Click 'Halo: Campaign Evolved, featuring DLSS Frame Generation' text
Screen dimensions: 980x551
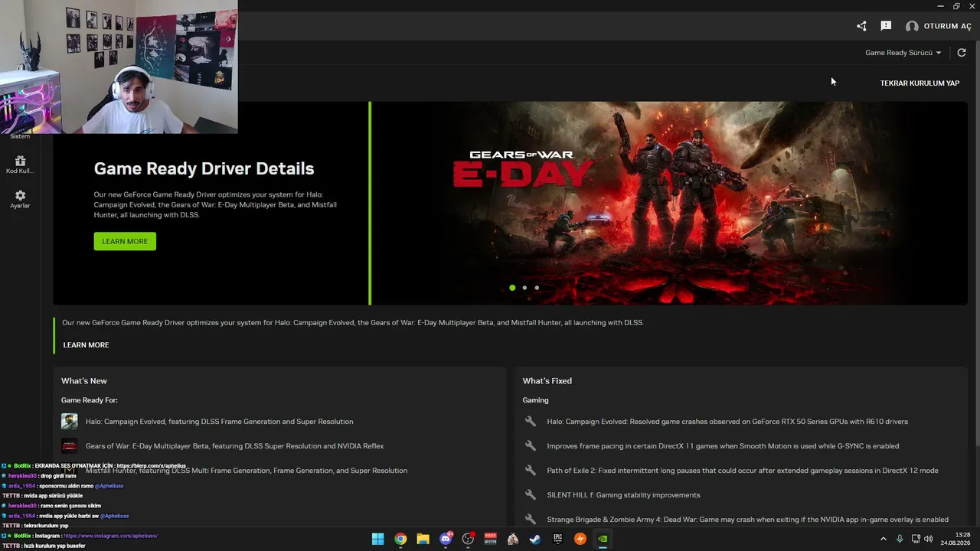tap(220, 422)
